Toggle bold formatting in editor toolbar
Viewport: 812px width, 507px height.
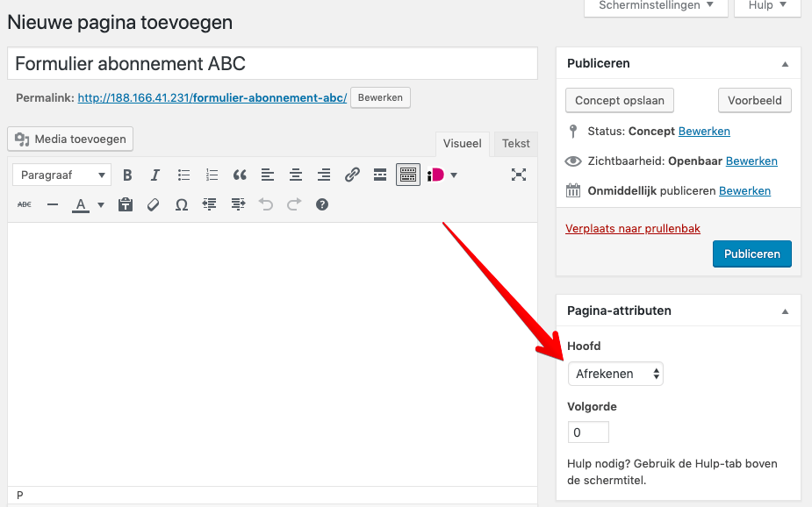(127, 175)
